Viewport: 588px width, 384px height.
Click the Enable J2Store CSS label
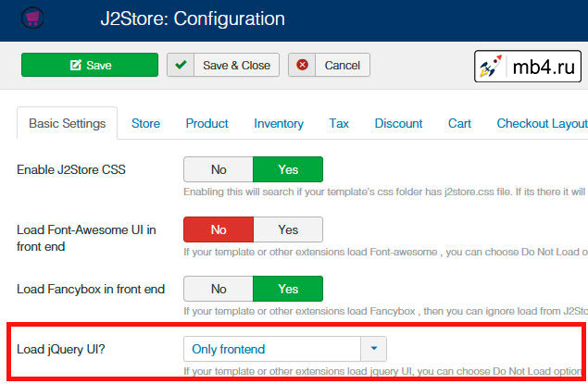pos(71,169)
